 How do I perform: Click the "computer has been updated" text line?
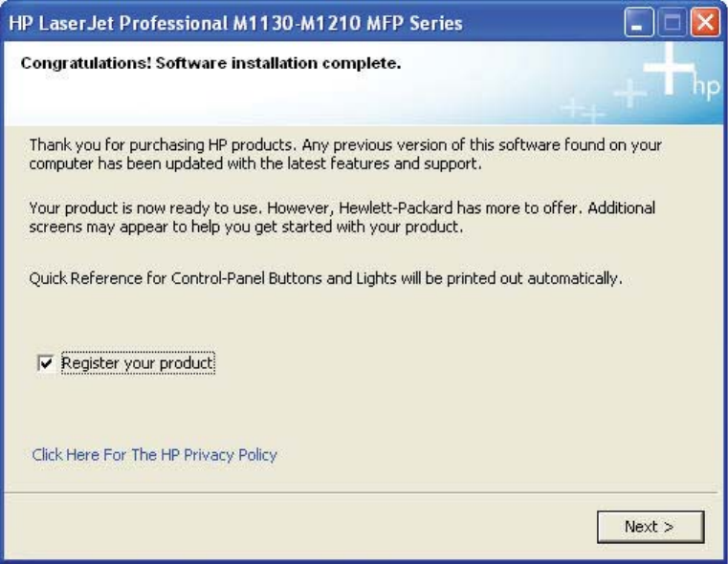[x=254, y=163]
